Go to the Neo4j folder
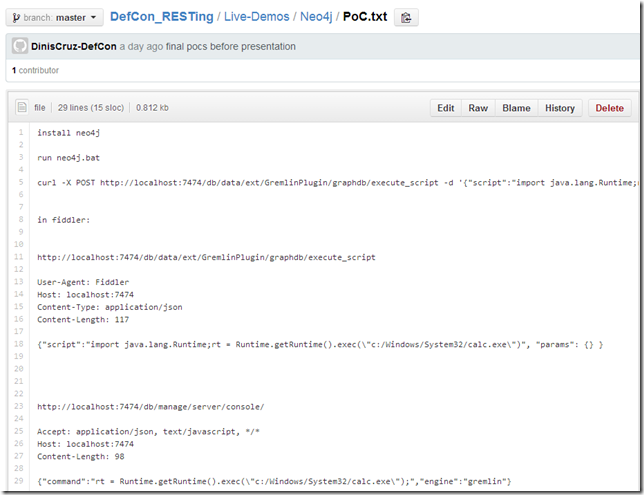The image size is (644, 495). [316, 16]
